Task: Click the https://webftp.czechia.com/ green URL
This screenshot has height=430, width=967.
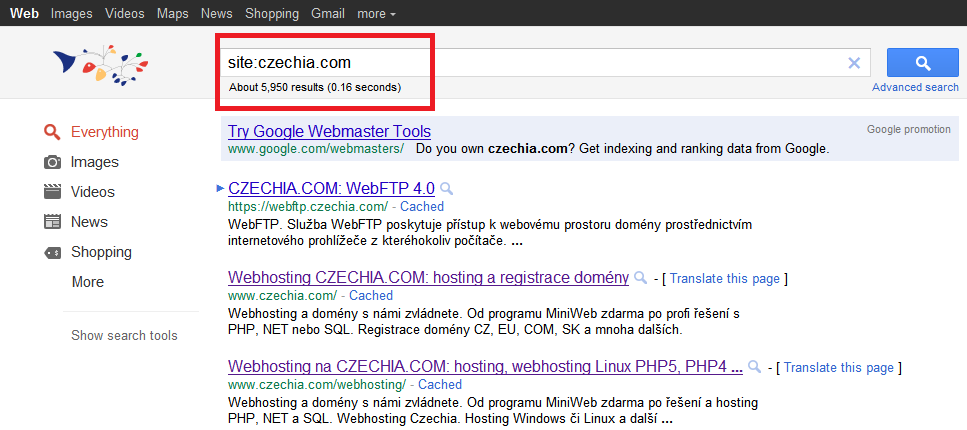Action: coord(308,207)
